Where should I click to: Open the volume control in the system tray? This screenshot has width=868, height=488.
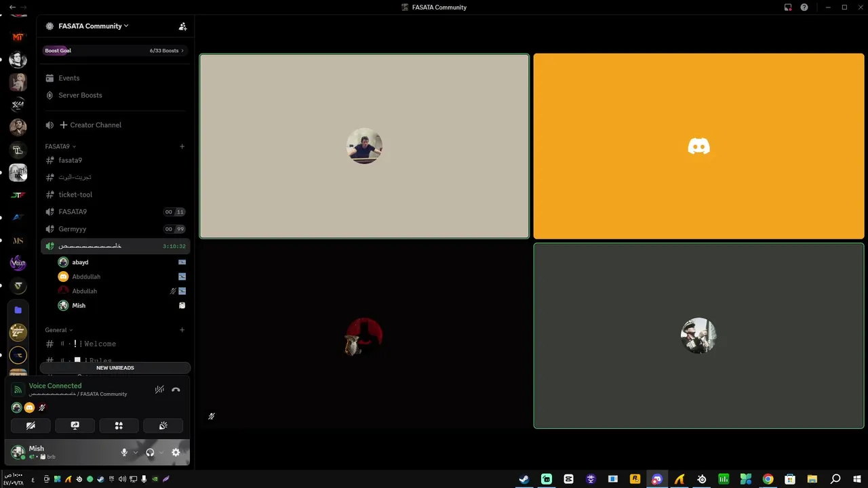point(122,479)
